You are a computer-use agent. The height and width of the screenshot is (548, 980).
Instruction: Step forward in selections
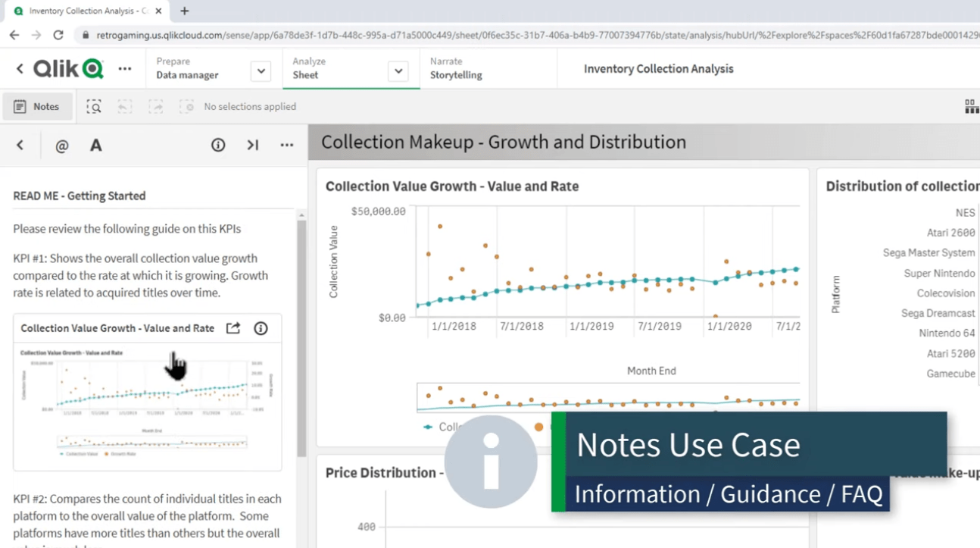click(156, 107)
